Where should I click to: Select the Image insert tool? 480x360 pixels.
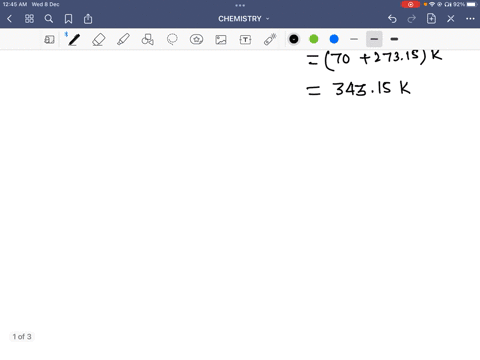pos(221,39)
